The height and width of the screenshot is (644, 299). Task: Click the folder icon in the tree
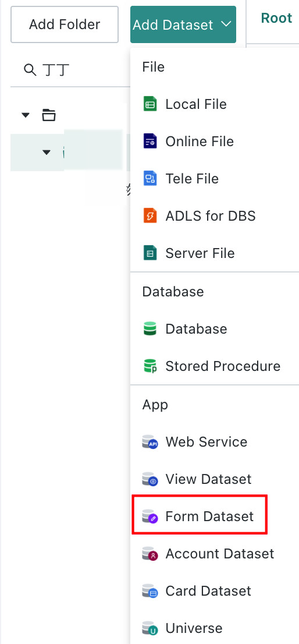(x=49, y=115)
